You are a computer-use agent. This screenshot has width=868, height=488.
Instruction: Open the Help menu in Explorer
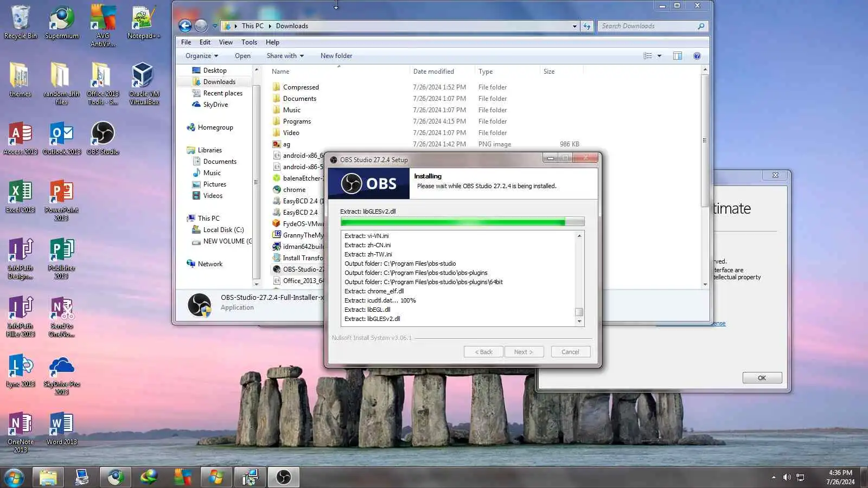point(272,42)
